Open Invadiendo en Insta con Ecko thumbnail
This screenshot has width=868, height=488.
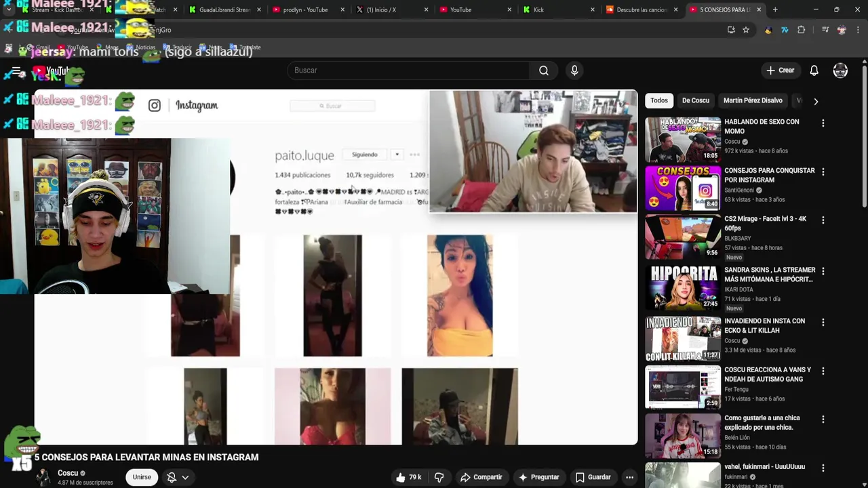[x=683, y=338]
